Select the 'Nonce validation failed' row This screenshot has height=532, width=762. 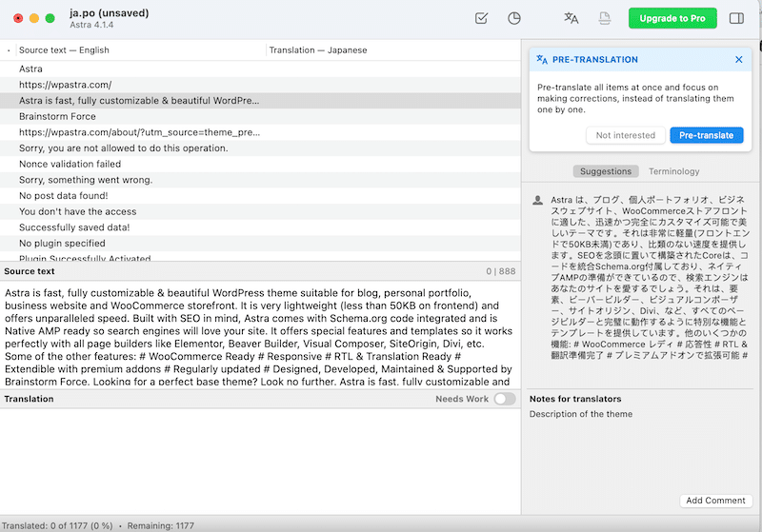pyautogui.click(x=260, y=164)
